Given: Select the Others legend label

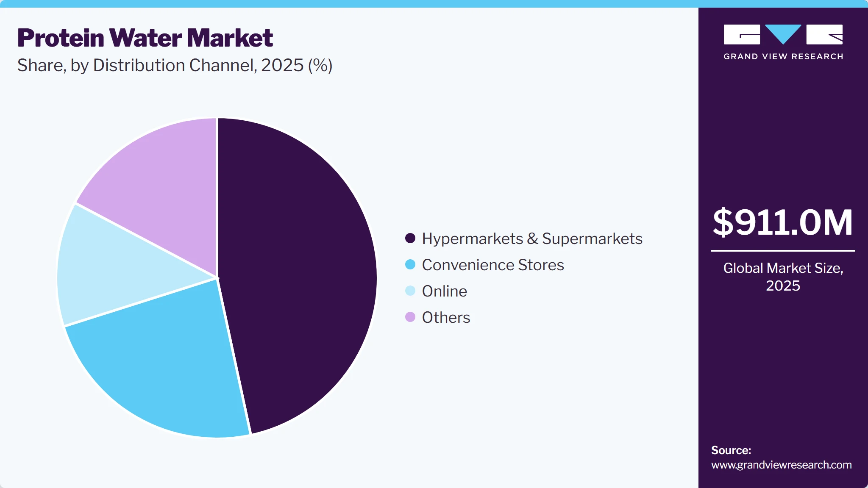Looking at the screenshot, I should point(446,317).
